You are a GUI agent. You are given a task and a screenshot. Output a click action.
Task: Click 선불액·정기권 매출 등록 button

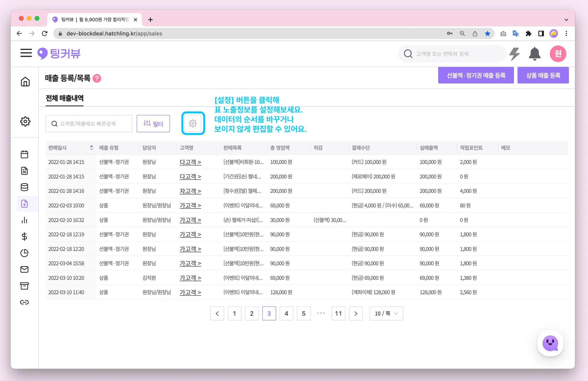pyautogui.click(x=476, y=75)
